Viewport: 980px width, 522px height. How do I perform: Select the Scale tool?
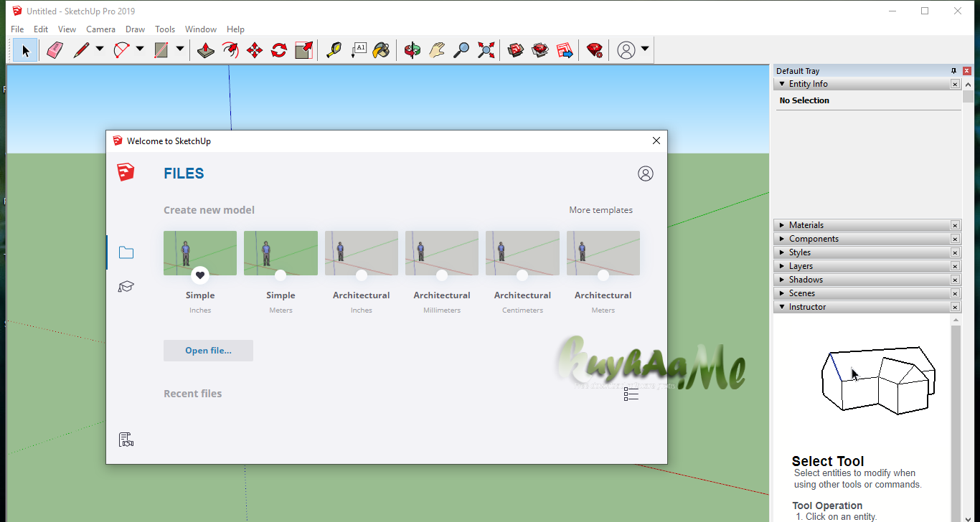coord(304,50)
